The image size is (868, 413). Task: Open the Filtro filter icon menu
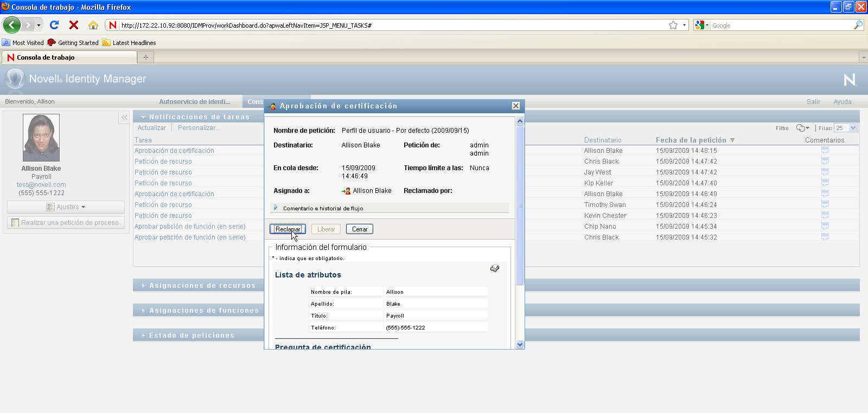802,128
